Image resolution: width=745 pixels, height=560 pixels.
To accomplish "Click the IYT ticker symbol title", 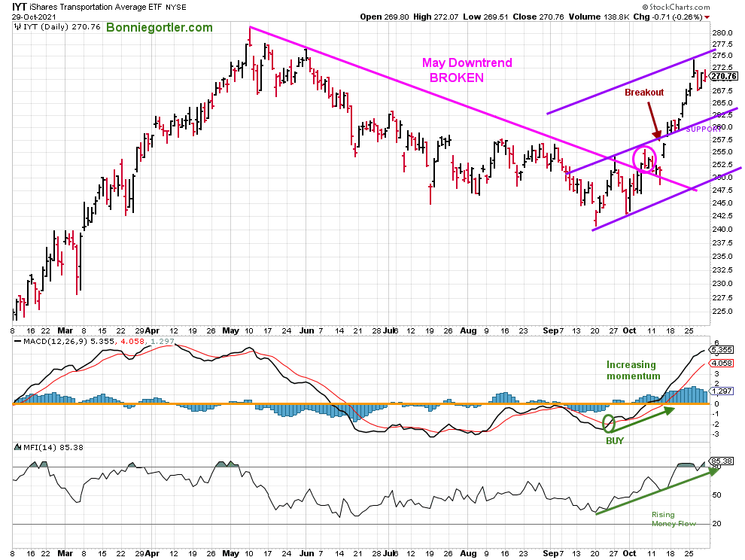I will 20,7.
